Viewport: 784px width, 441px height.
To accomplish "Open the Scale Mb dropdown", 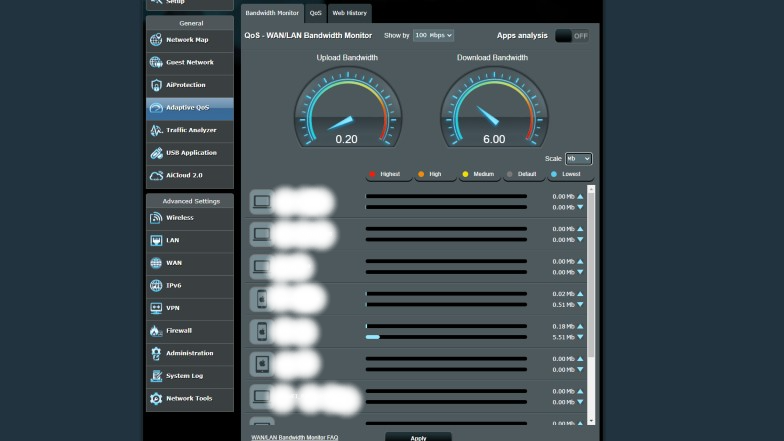I will (578, 158).
